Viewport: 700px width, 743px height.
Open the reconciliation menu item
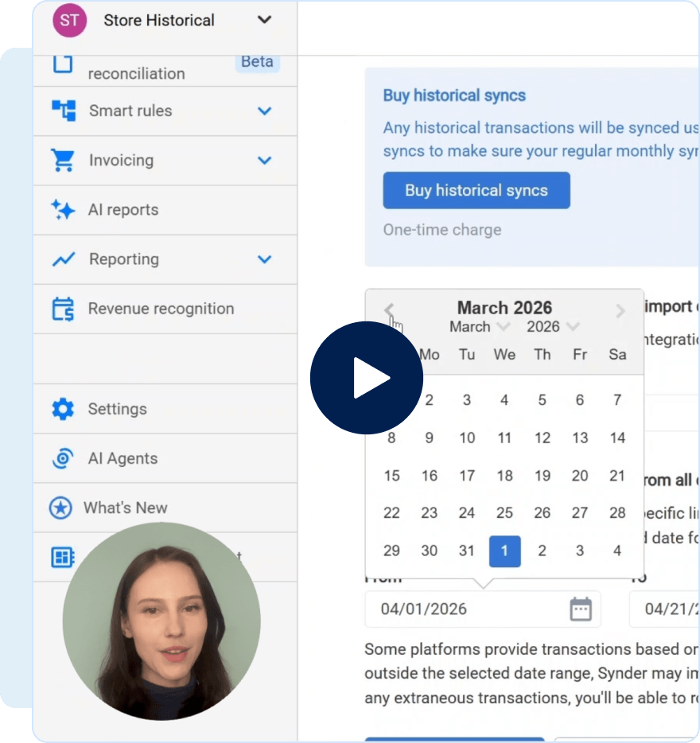[136, 73]
